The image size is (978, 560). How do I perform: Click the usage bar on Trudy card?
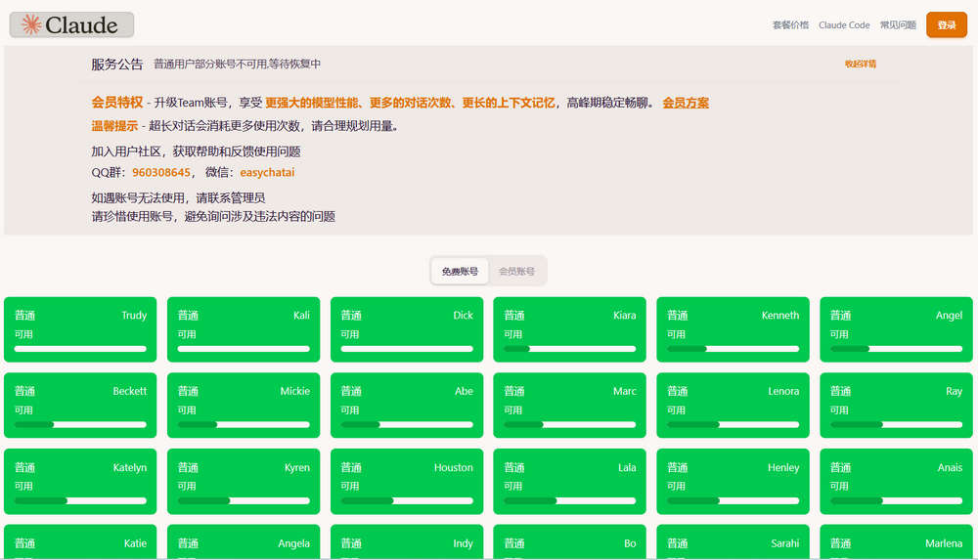pos(80,349)
